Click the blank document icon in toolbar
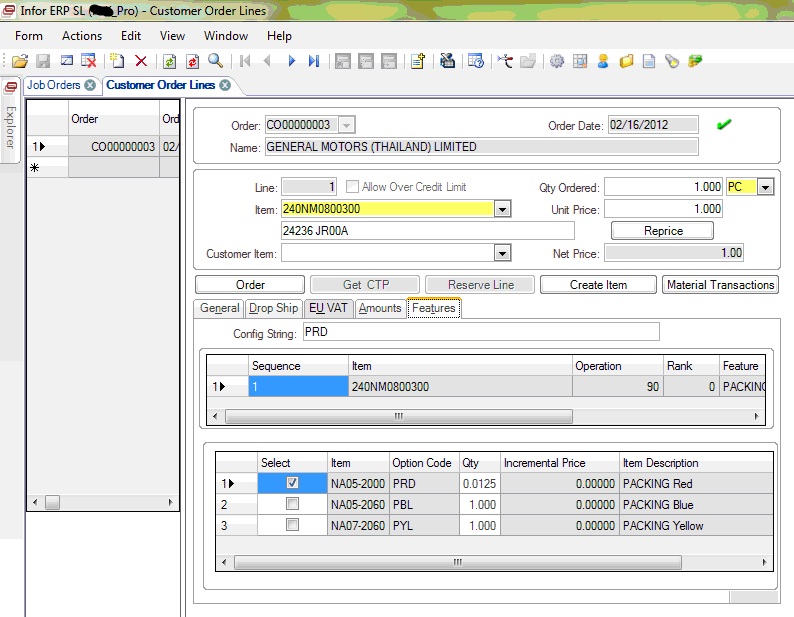This screenshot has width=794, height=617. (649, 61)
